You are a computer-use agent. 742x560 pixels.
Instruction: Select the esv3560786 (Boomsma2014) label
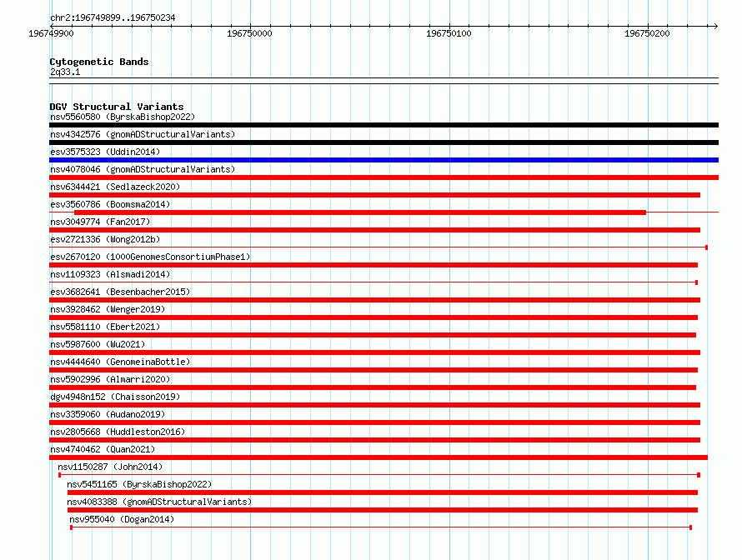pos(110,204)
